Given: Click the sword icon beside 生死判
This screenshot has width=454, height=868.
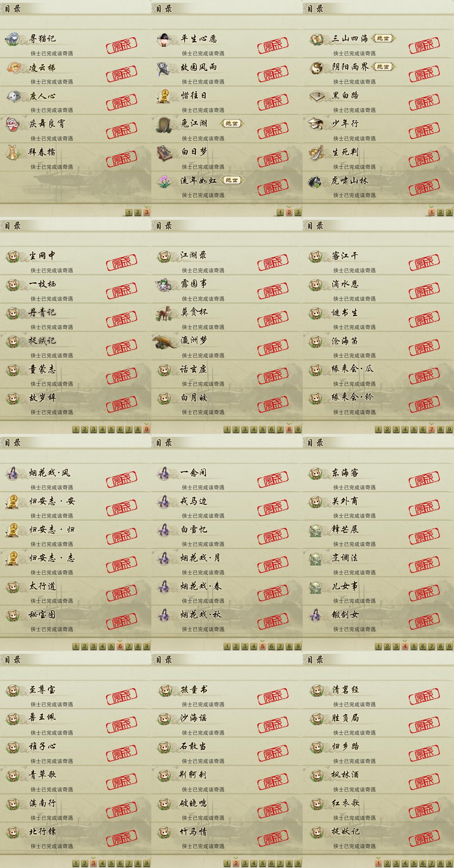Looking at the screenshot, I should (x=316, y=152).
